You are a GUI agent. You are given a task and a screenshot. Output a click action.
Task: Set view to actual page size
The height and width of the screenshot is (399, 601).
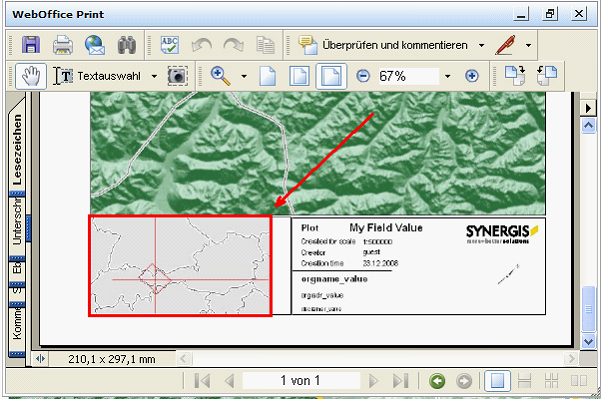coord(268,76)
